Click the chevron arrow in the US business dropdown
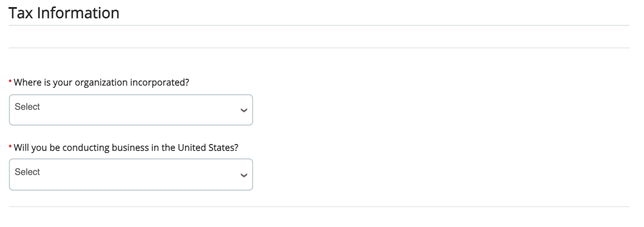Screen dimensions: 644x227 tap(244, 175)
